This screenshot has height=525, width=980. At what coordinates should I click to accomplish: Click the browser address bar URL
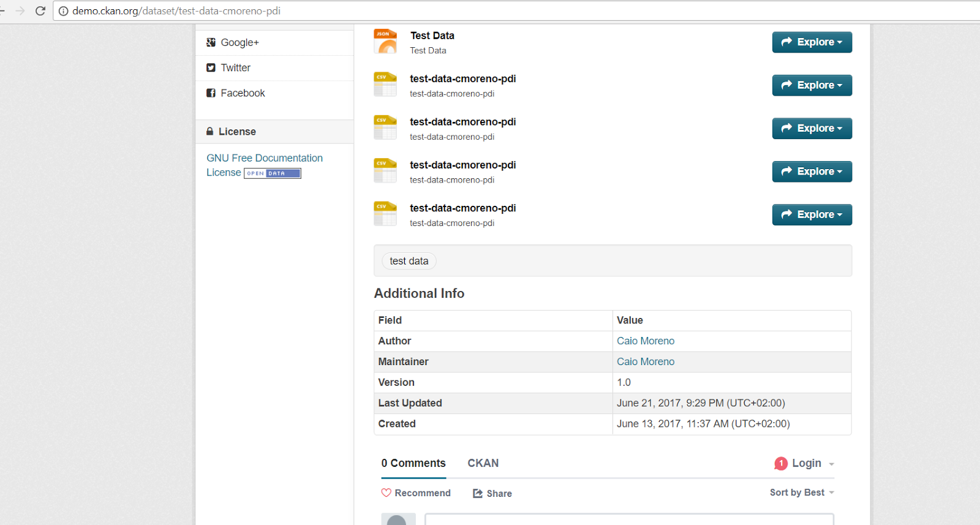pyautogui.click(x=176, y=11)
